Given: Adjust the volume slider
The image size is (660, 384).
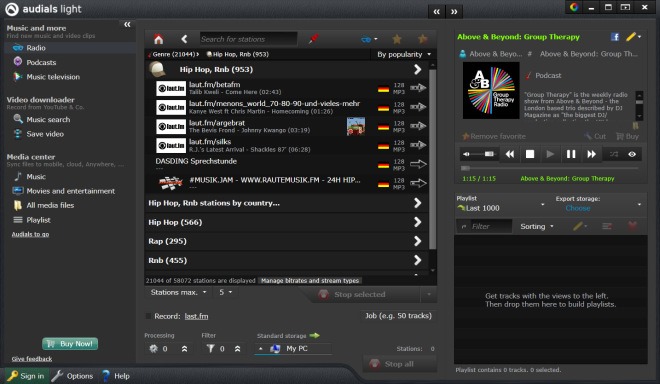Looking at the screenshot, I should [482, 154].
